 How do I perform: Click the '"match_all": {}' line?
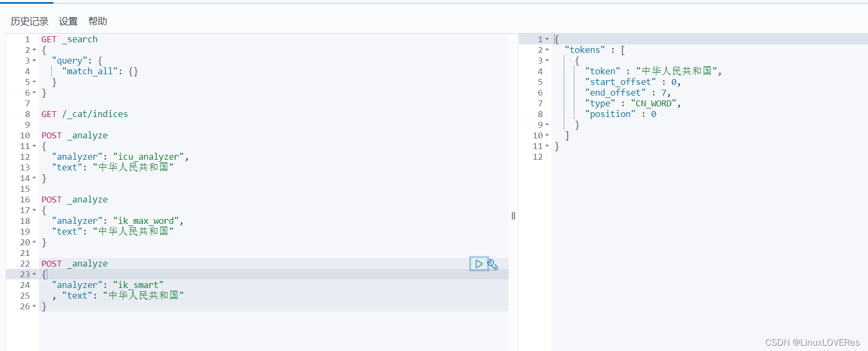[100, 72]
